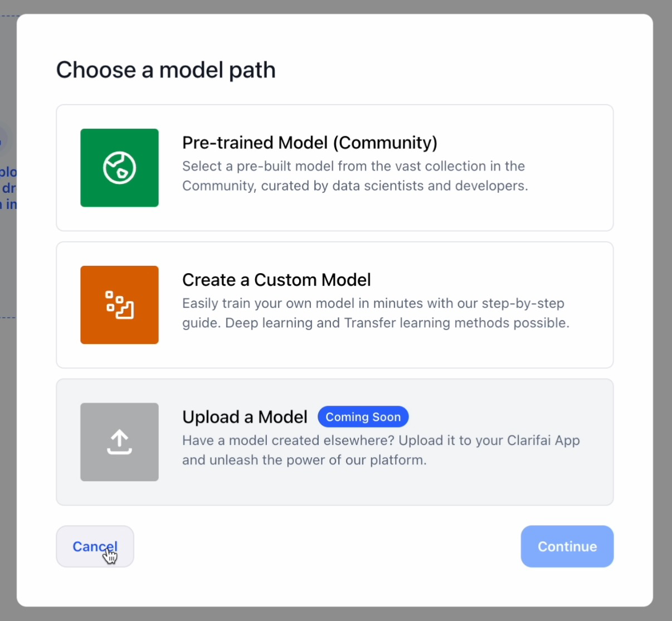672x621 pixels.
Task: Click the 'Choose a model path' dialog heading
Action: point(165,70)
